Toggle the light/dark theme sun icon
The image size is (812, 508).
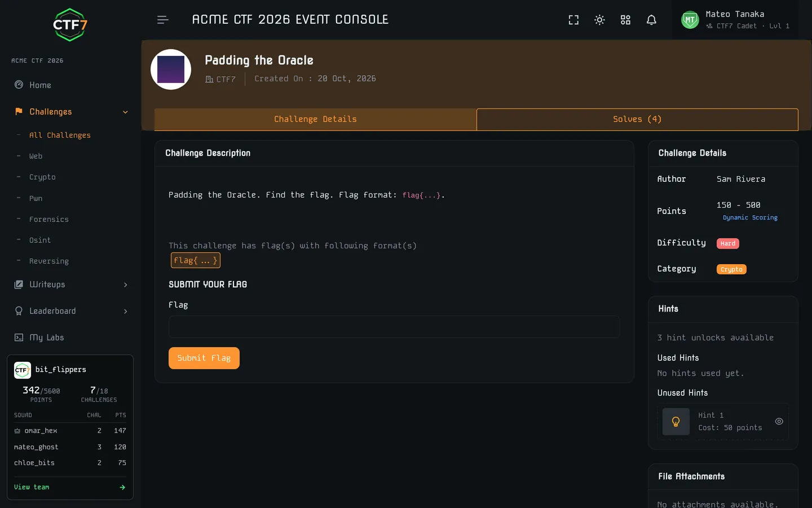(x=599, y=20)
